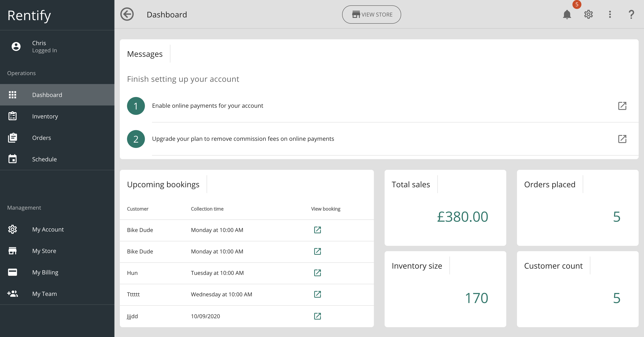644x337 pixels.
Task: Open the My Team section
Action: pos(44,294)
